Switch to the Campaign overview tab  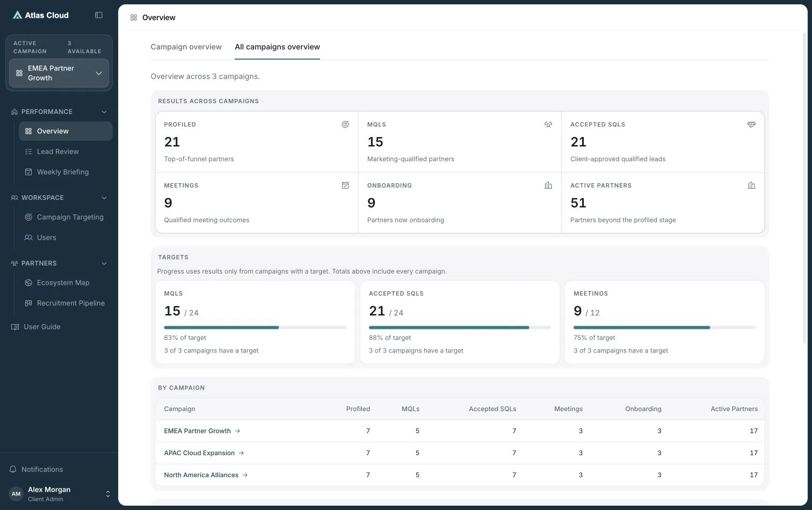[186, 47]
